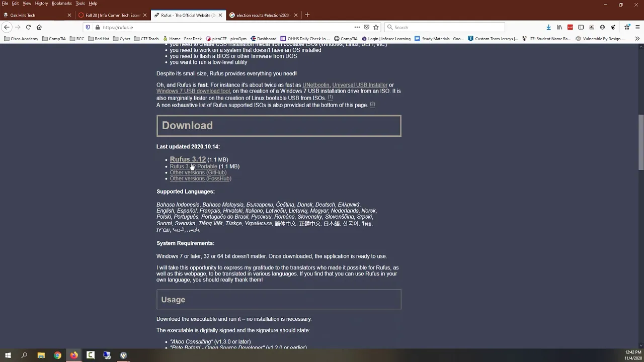
Task: Open Other versions (GitHub) link
Action: click(x=198, y=172)
